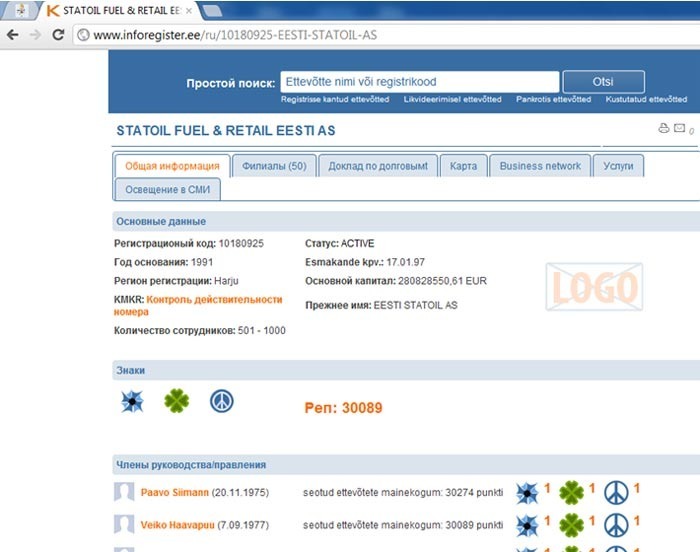Open Kustutatud ettevõtted link
700x552 pixels.
coord(646,99)
